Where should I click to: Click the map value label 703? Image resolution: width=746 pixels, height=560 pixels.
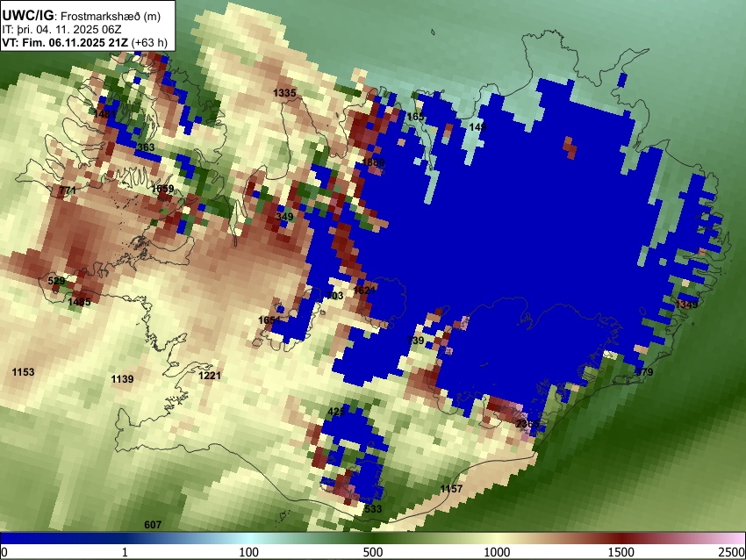tap(335, 296)
